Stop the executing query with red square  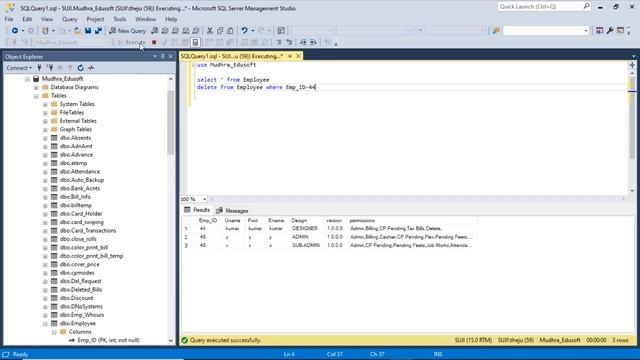pyautogui.click(x=154, y=42)
